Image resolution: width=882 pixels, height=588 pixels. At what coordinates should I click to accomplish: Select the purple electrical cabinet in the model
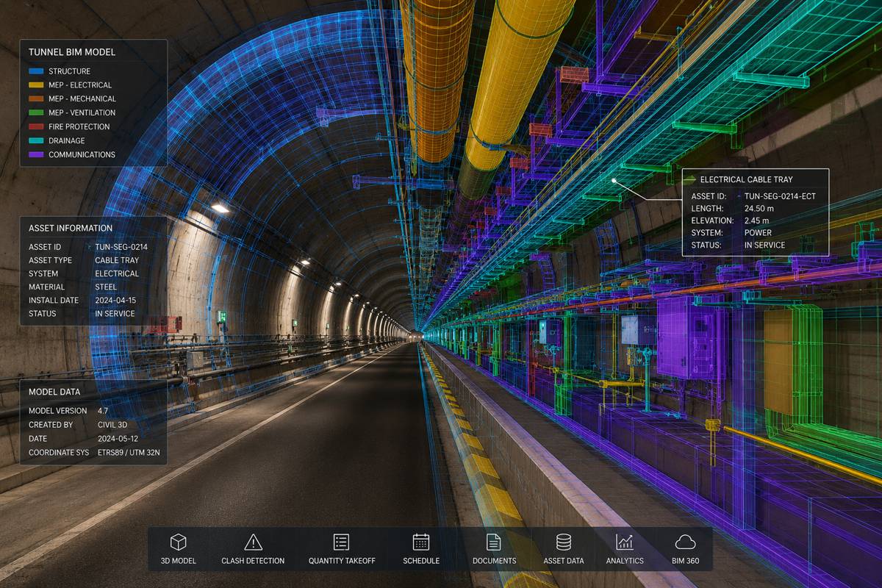coord(684,337)
